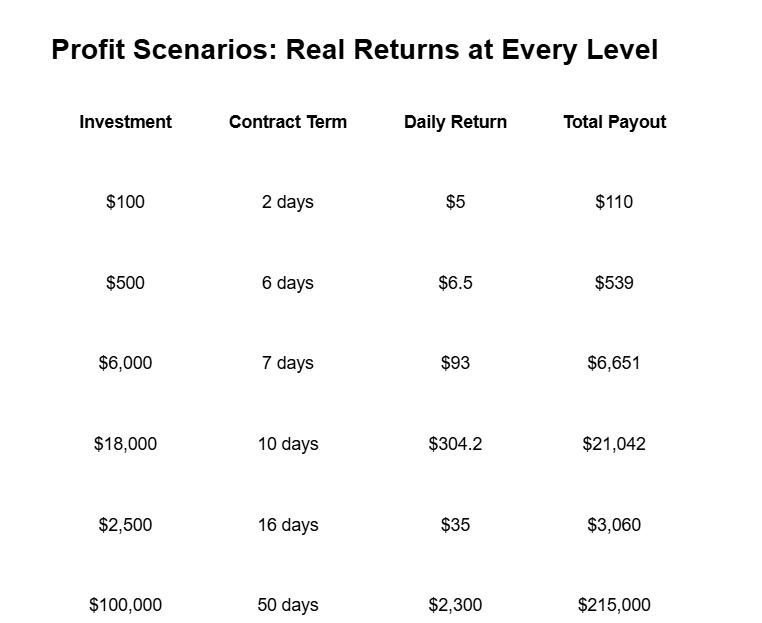Image resolution: width=762 pixels, height=623 pixels.
Task: Click the $215,000 total payout value
Action: coord(614,605)
